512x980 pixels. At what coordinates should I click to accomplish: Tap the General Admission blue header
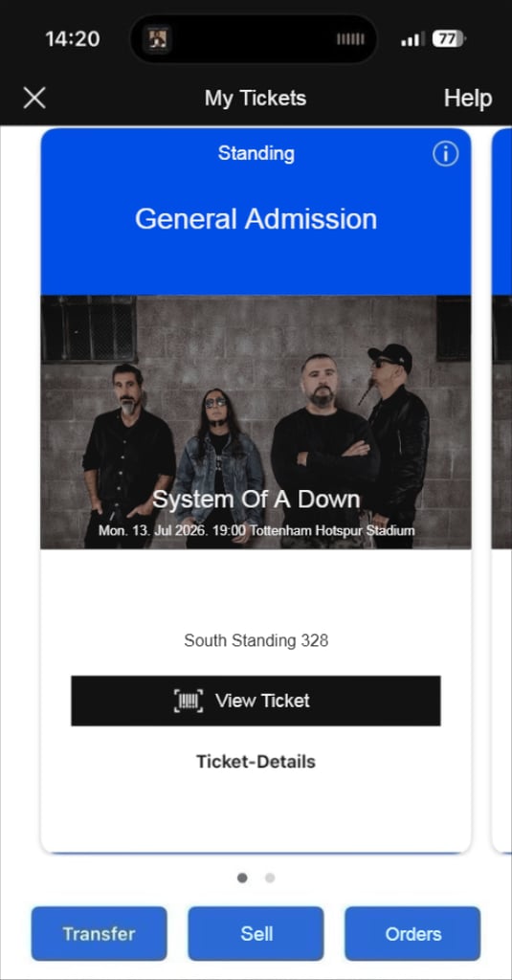coord(256,212)
